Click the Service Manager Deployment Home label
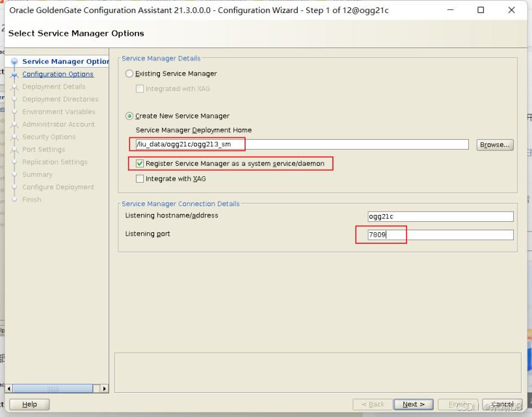Screen dimensions: 532x417 click(x=193, y=130)
